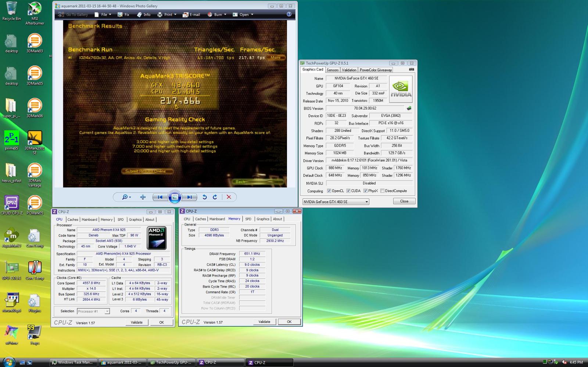Open zoom magnifier dropdown in gallery
Screen dimensions: 588x367
127,197
